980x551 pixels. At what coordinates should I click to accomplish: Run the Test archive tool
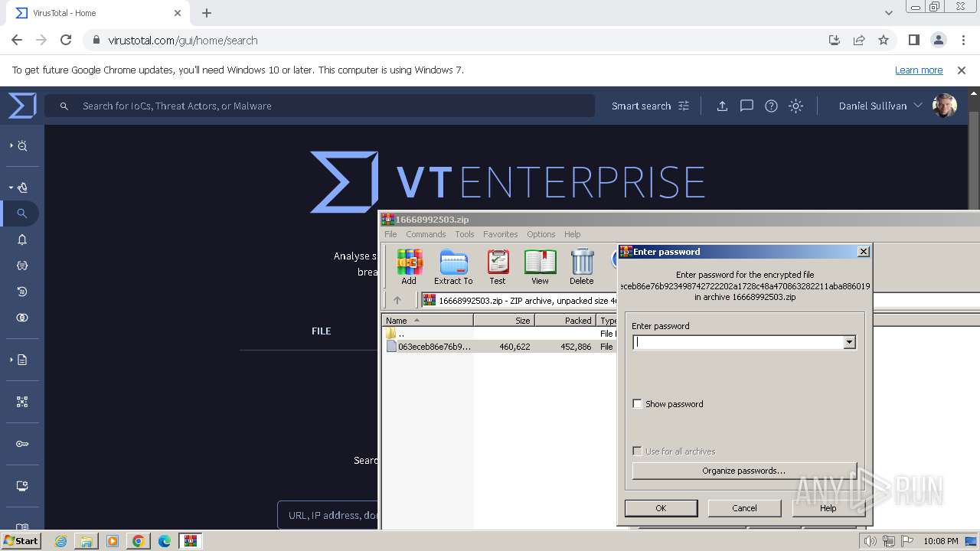pos(498,266)
